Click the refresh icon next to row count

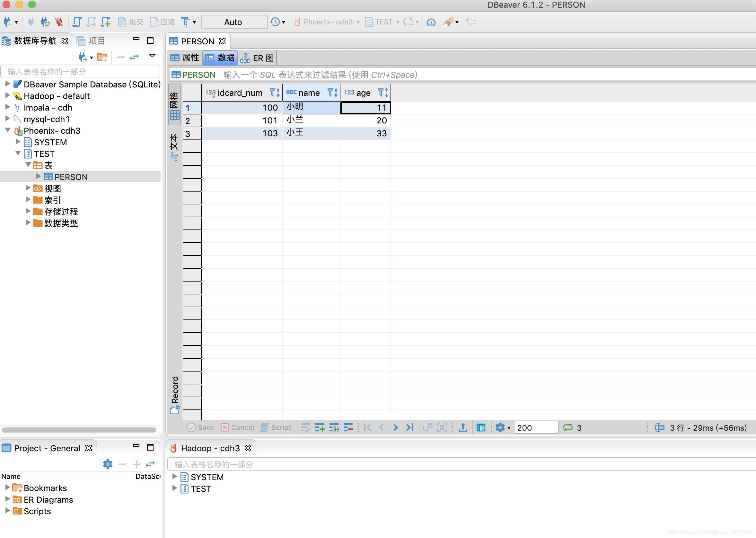568,428
